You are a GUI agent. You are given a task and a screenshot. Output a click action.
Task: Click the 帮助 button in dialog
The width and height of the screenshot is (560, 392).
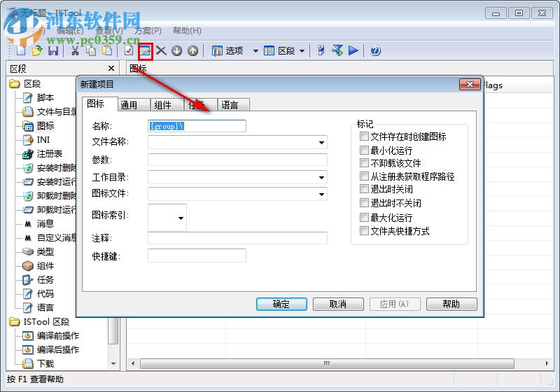point(451,304)
